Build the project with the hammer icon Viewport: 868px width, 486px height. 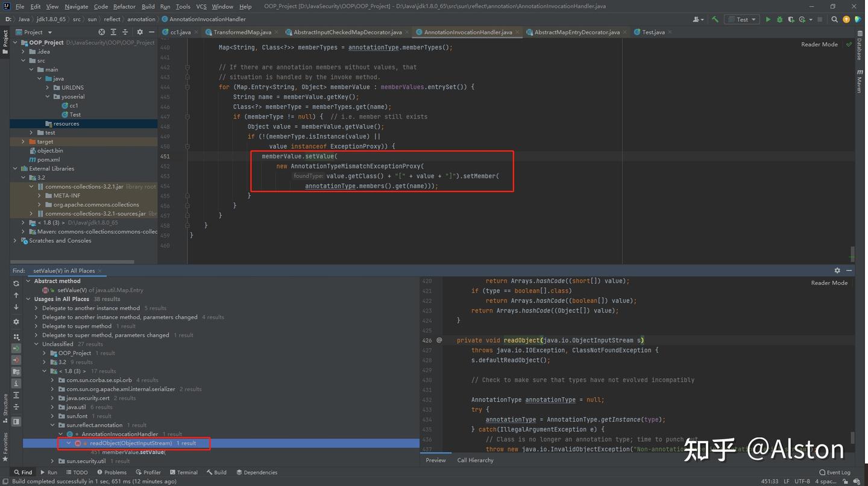click(715, 19)
